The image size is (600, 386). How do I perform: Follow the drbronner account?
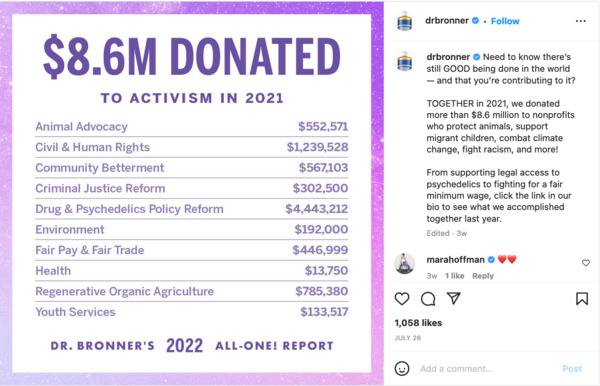[x=505, y=21]
